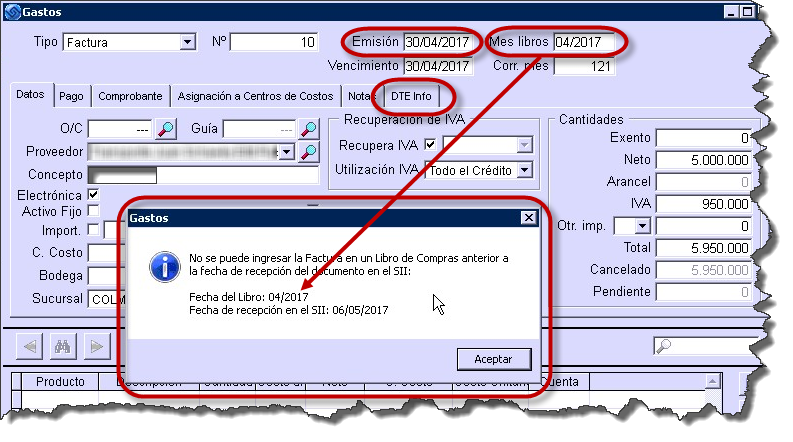Viewport: 793px width, 442px height.
Task: Click the search icon beside Guía field
Action: tap(308, 129)
